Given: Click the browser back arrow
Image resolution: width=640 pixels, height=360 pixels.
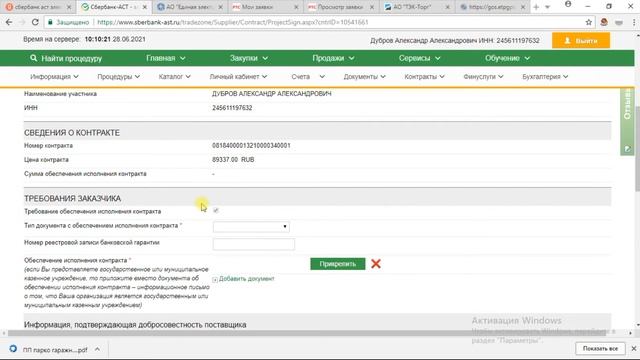Looking at the screenshot, I should tap(9, 22).
